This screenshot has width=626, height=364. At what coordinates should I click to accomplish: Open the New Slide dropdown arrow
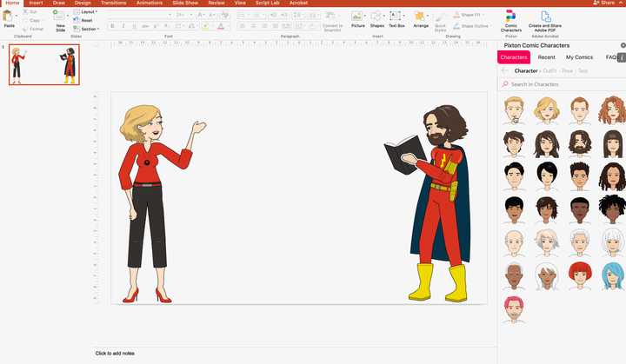[x=68, y=16]
